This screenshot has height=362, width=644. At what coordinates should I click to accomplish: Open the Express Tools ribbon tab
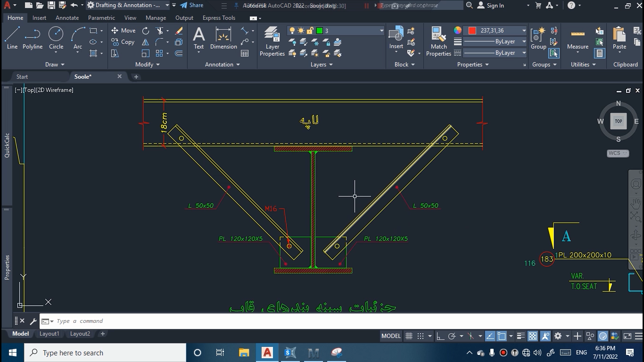219,18
